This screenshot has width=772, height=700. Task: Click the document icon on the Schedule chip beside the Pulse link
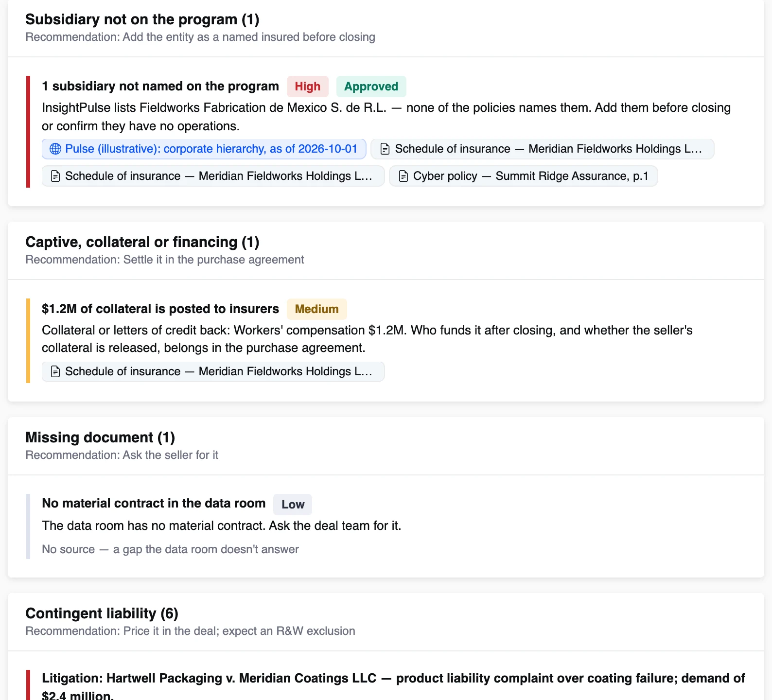pyautogui.click(x=385, y=149)
